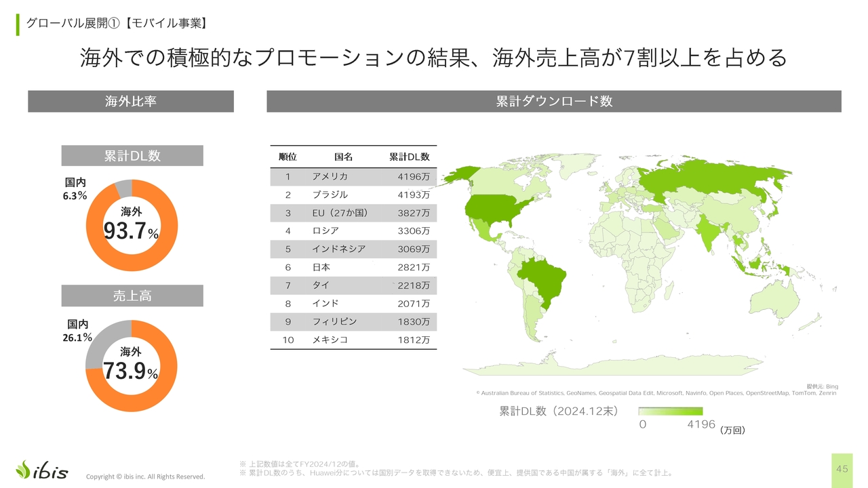Select the タイ table cell
The image size is (868, 488).
point(321,285)
